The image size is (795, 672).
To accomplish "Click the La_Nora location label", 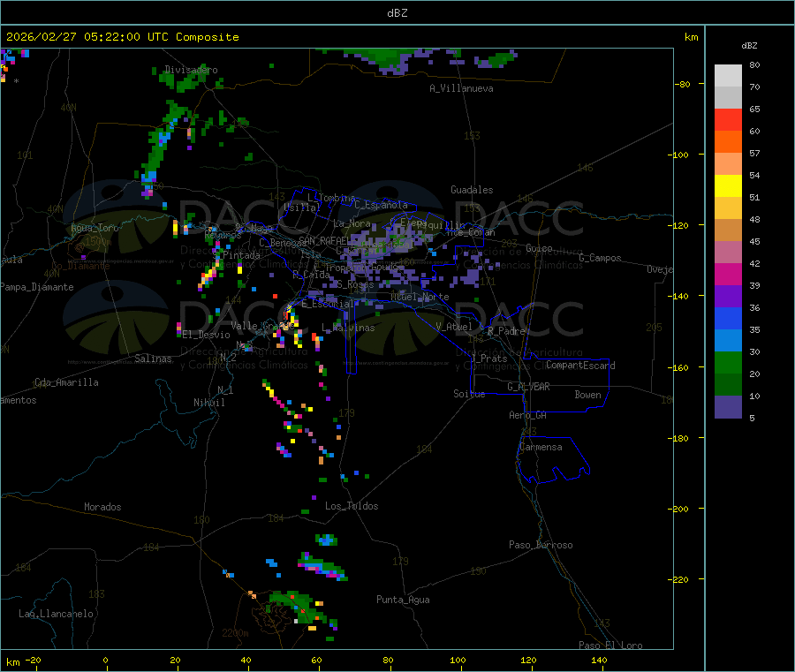I will pyautogui.click(x=352, y=223).
